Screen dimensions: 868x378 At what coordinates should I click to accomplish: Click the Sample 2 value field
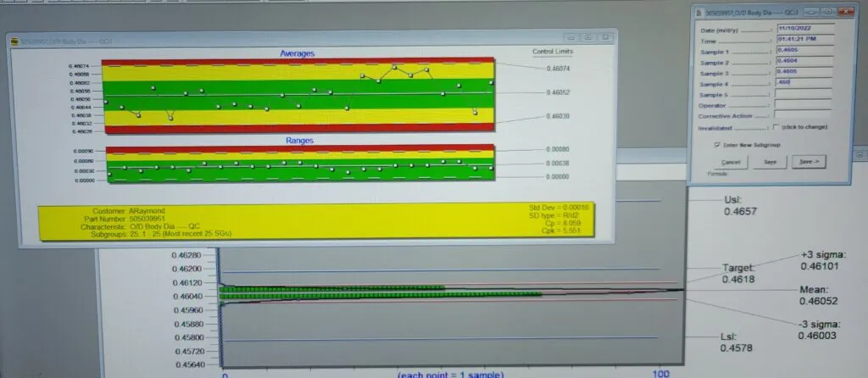coord(804,62)
